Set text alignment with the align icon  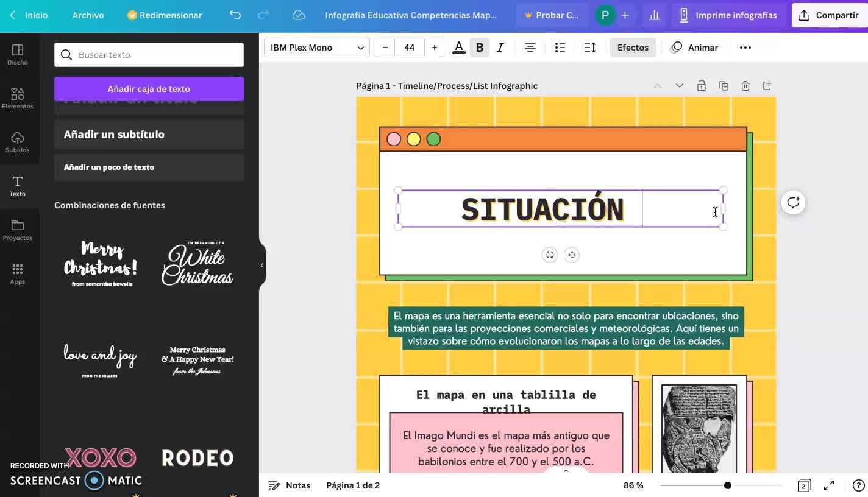530,48
